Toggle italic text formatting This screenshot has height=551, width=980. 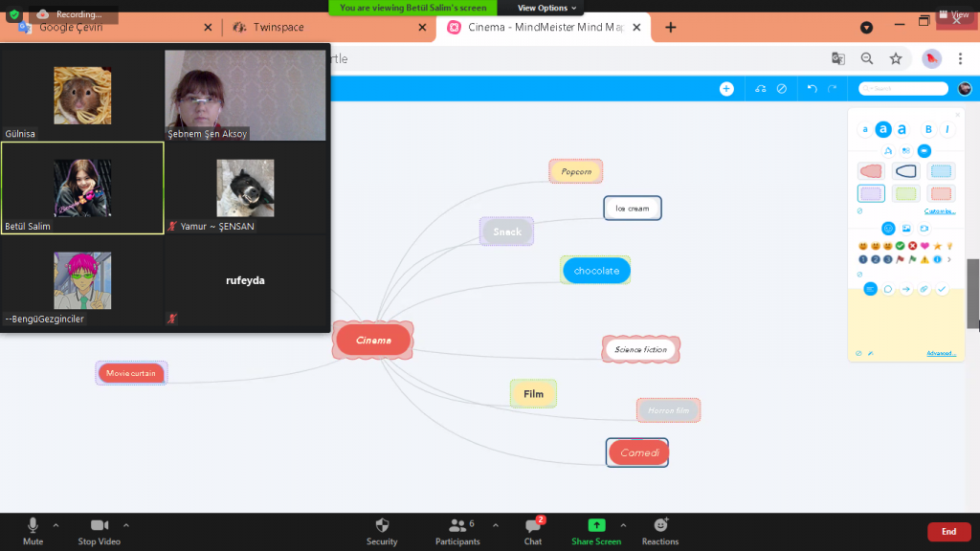(947, 129)
